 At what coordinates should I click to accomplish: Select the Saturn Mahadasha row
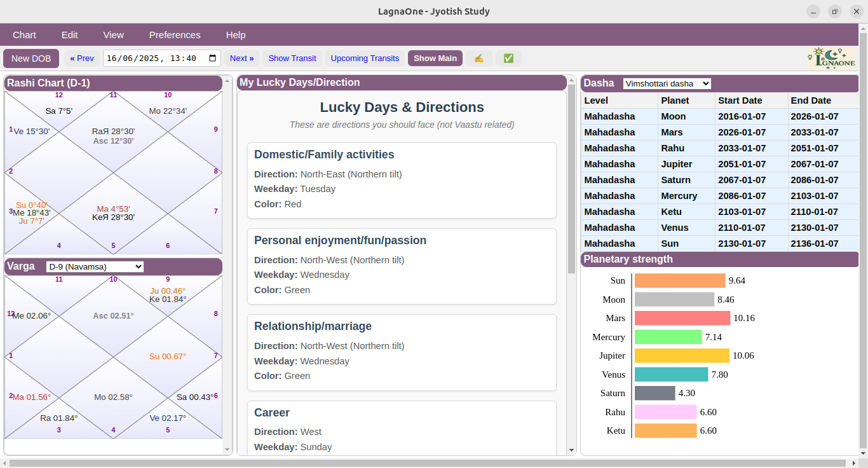(x=719, y=180)
